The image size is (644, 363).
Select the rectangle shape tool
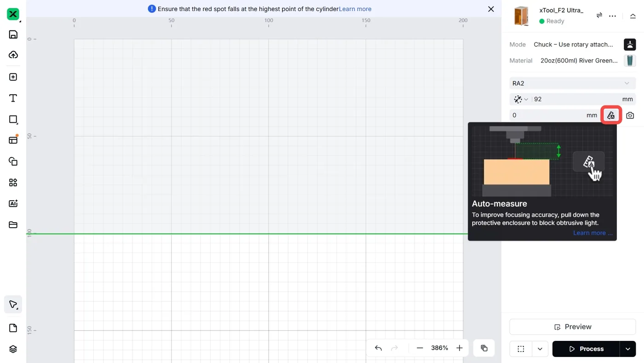(x=13, y=119)
